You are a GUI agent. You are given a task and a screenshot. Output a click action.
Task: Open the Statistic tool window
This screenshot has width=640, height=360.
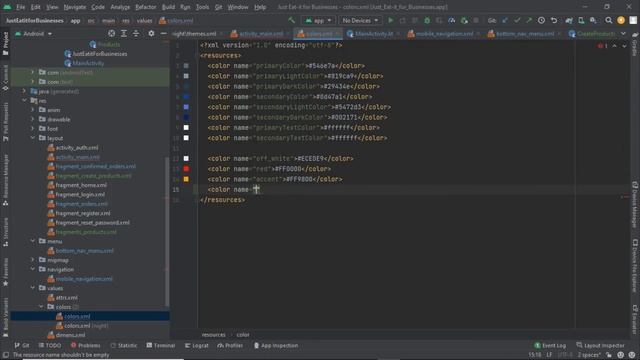(124, 345)
